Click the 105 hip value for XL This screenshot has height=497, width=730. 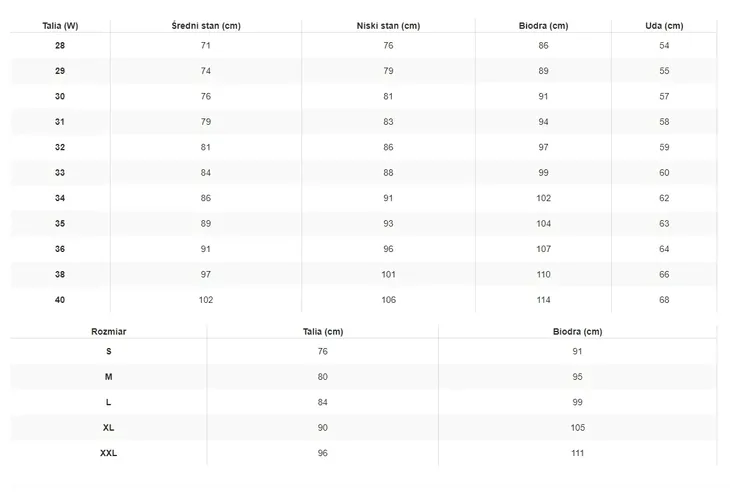(577, 428)
